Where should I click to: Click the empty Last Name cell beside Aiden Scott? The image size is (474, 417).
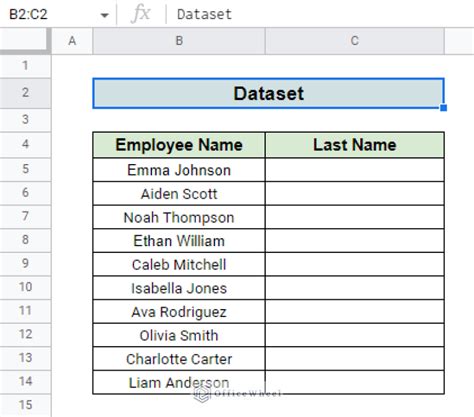coord(355,194)
